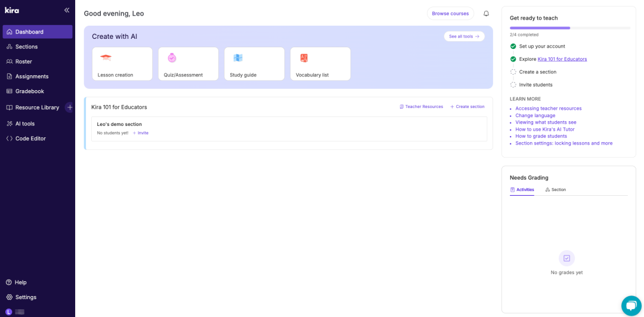Image resolution: width=644 pixels, height=317 pixels.
Task: Switch to the Section tab in Needs Grading
Action: tap(556, 190)
